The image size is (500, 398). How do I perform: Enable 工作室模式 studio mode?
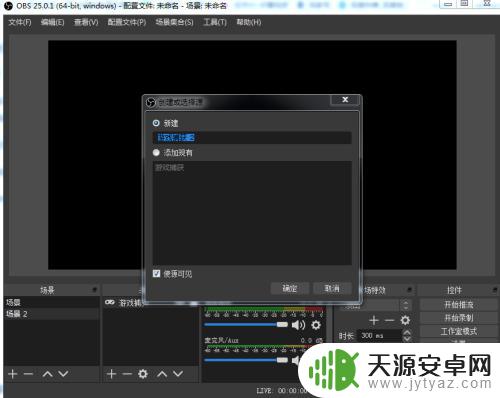[458, 331]
